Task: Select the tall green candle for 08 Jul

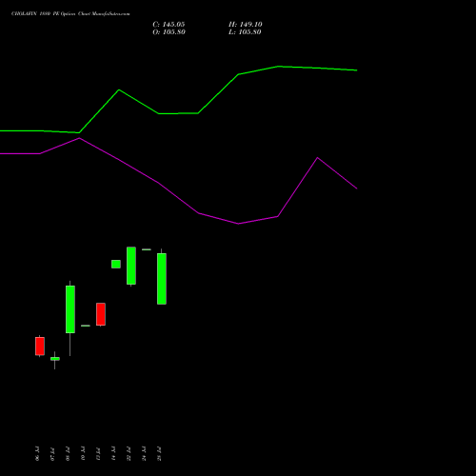Action: click(x=70, y=309)
